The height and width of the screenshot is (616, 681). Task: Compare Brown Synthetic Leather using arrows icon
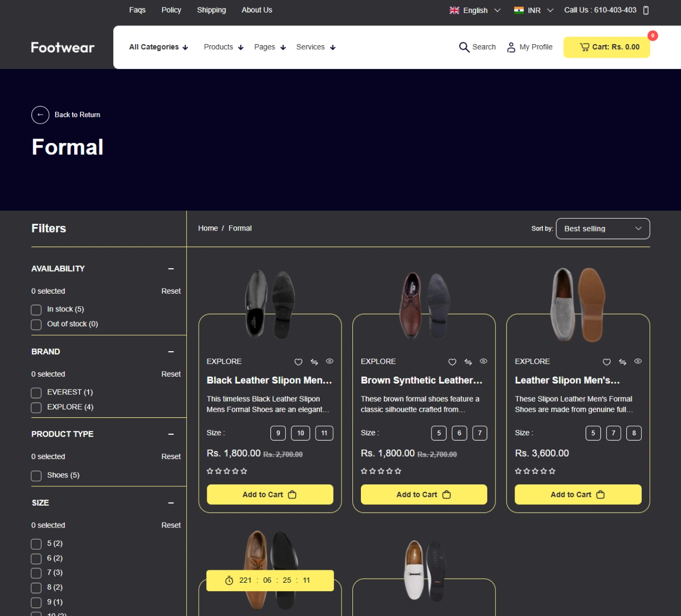[x=468, y=362]
